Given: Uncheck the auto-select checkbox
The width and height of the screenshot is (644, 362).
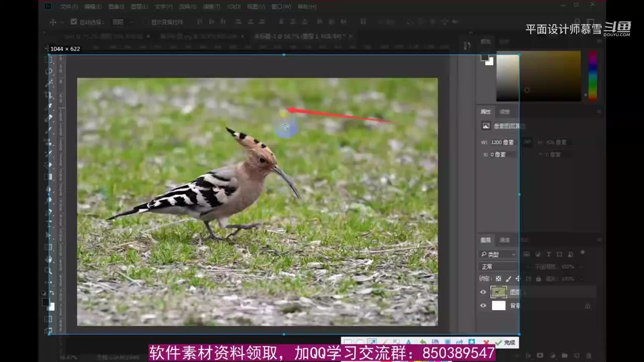Looking at the screenshot, I should (x=74, y=22).
